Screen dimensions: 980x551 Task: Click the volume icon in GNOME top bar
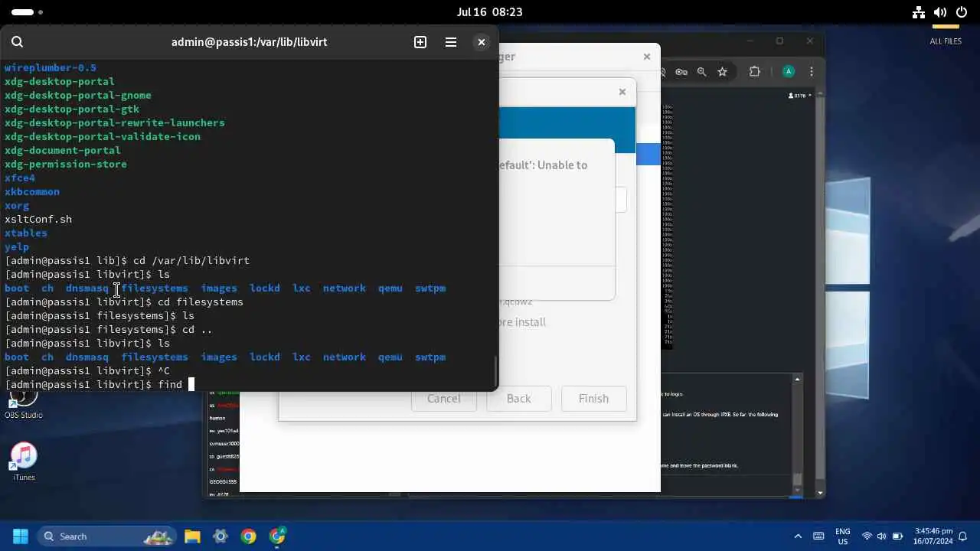pyautogui.click(x=940, y=12)
